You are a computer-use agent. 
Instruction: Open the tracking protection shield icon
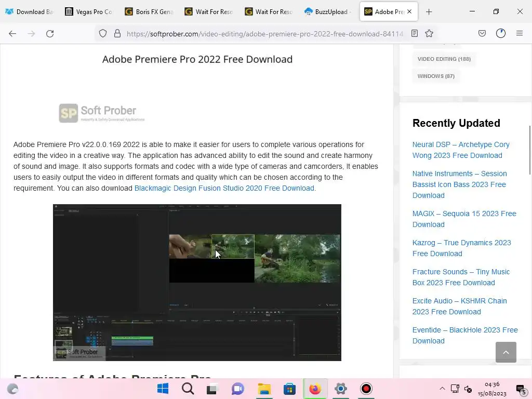[x=103, y=33]
